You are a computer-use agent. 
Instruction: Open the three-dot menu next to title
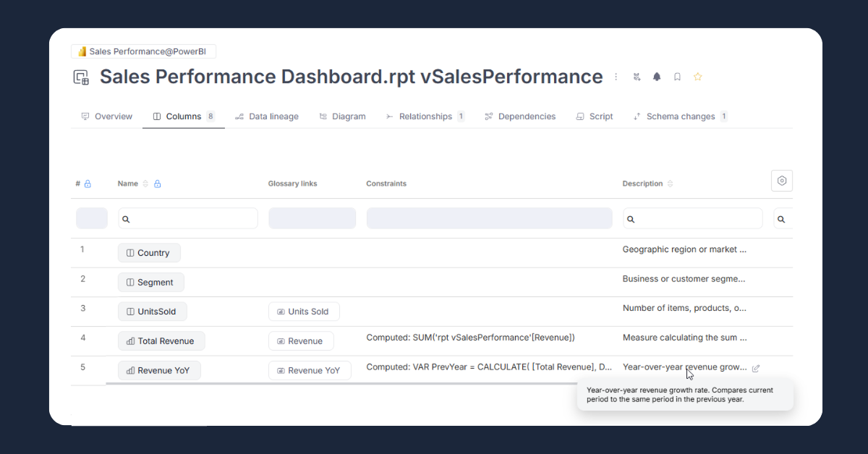pos(616,77)
